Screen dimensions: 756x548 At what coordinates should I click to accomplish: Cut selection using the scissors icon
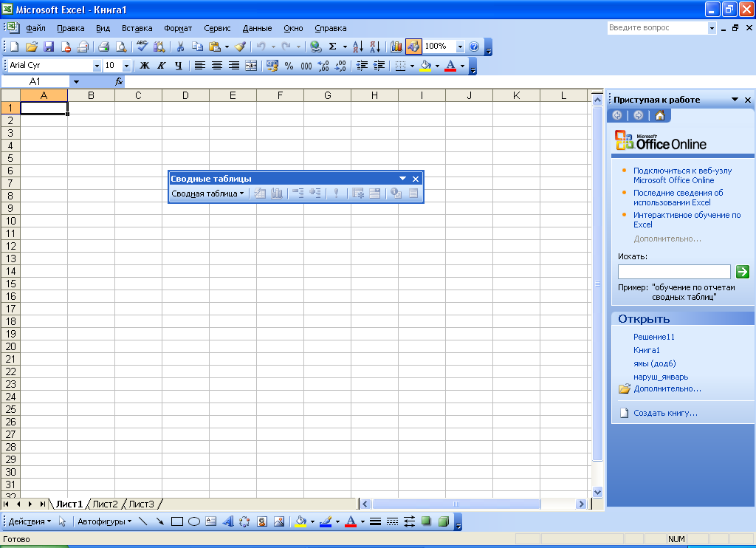(x=180, y=47)
